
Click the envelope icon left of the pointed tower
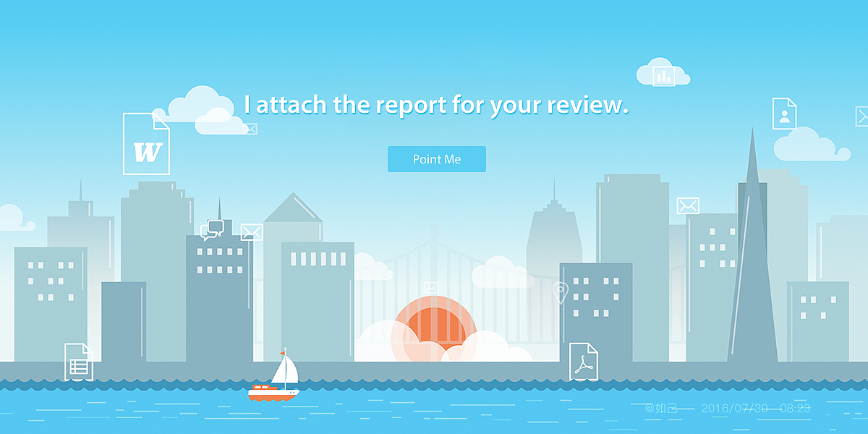[688, 205]
